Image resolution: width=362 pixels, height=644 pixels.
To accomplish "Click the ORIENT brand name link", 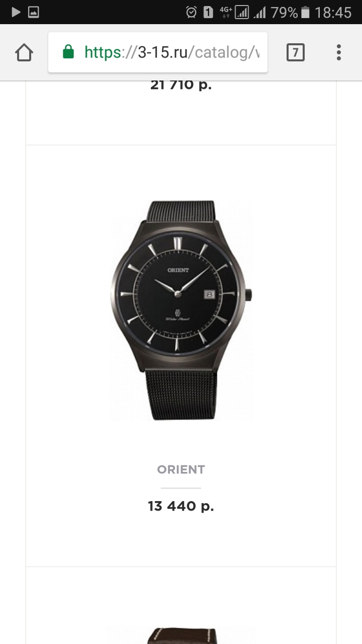I will 181,469.
